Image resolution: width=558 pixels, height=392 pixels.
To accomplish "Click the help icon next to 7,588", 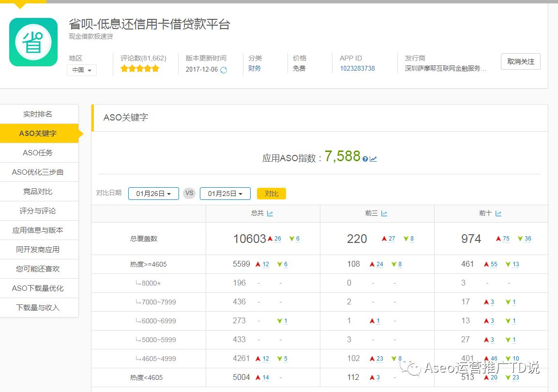I will pyautogui.click(x=365, y=159).
